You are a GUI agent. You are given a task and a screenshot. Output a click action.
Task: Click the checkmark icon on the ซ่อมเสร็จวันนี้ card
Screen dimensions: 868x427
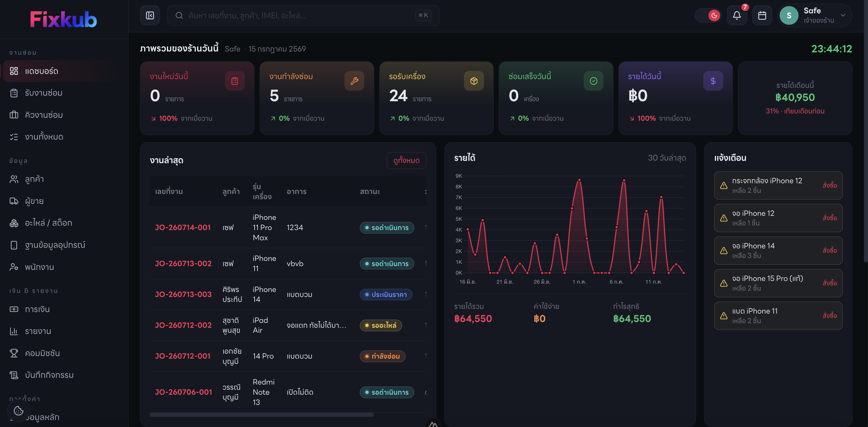coord(593,81)
